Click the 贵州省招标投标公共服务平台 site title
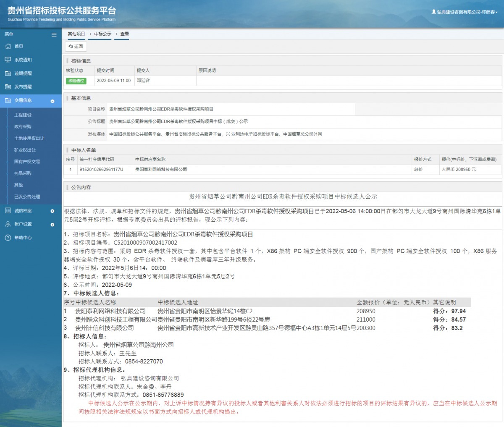The width and height of the screenshot is (504, 427). [x=62, y=10]
